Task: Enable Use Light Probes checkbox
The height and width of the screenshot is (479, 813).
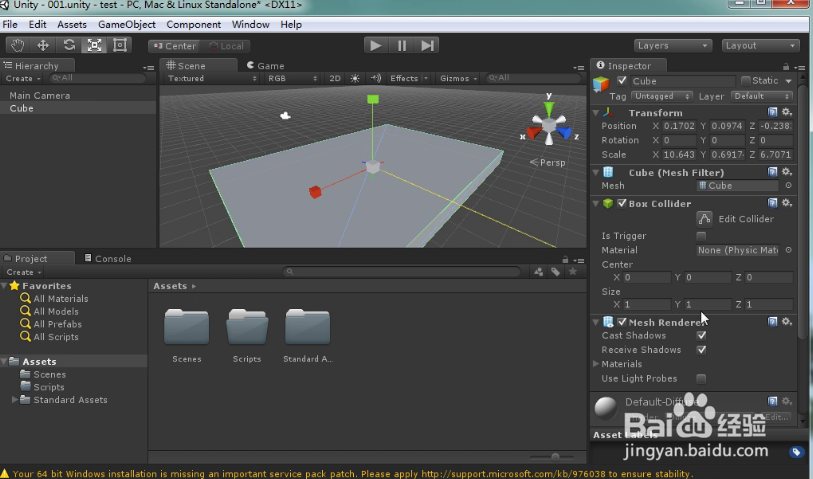Action: click(x=701, y=378)
